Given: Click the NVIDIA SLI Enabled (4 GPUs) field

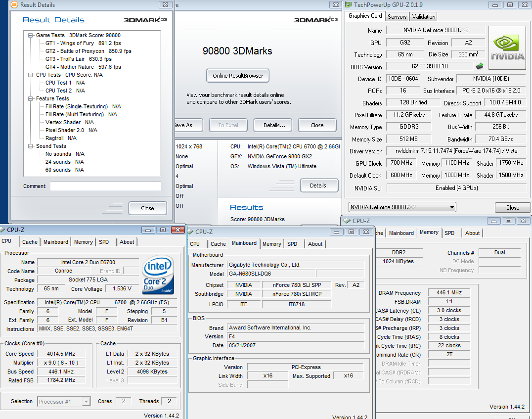Looking at the screenshot, I should [456, 188].
